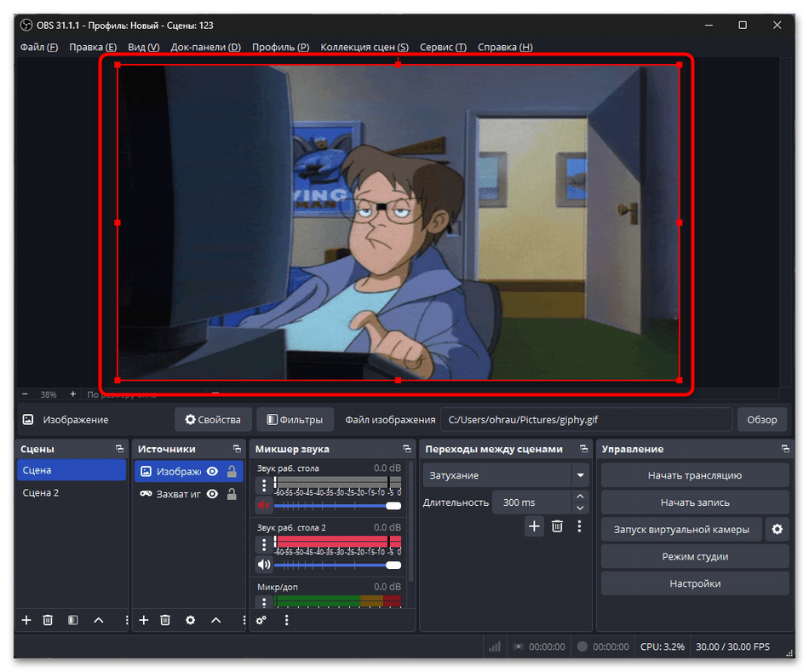Image resolution: width=809 pixels, height=672 pixels.
Task: Click the Обзор browse button
Action: [762, 419]
